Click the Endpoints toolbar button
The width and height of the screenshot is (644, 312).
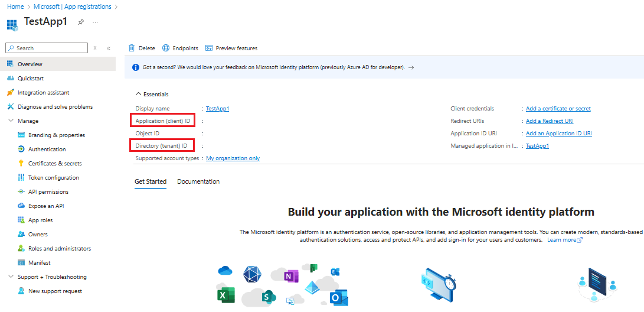click(180, 48)
